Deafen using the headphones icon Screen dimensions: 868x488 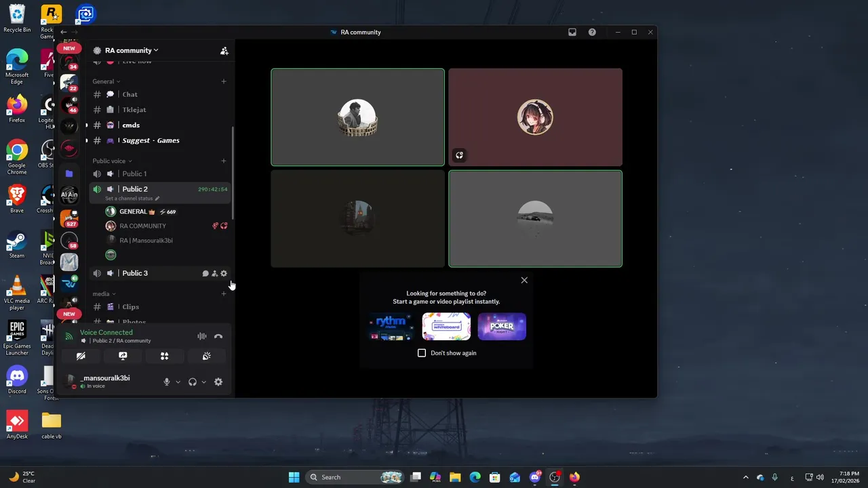pyautogui.click(x=193, y=382)
